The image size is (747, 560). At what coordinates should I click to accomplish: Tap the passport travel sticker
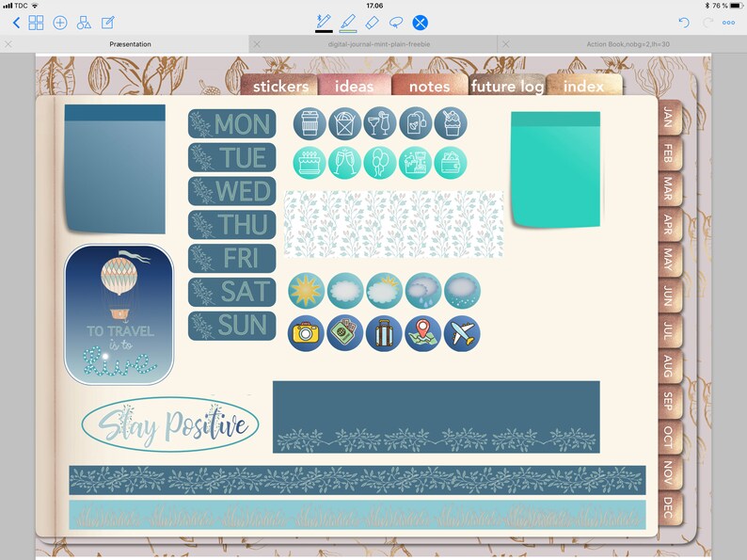345,333
